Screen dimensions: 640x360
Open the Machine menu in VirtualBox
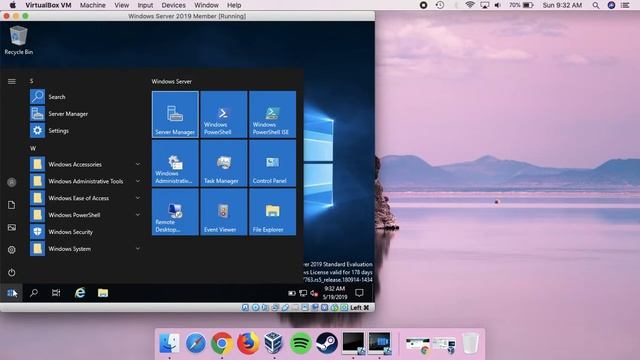pos(93,5)
